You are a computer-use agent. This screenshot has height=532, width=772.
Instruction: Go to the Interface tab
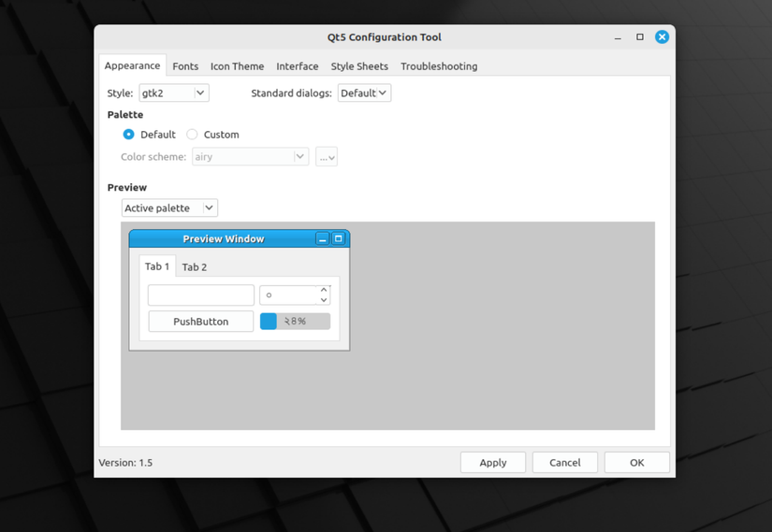click(297, 66)
